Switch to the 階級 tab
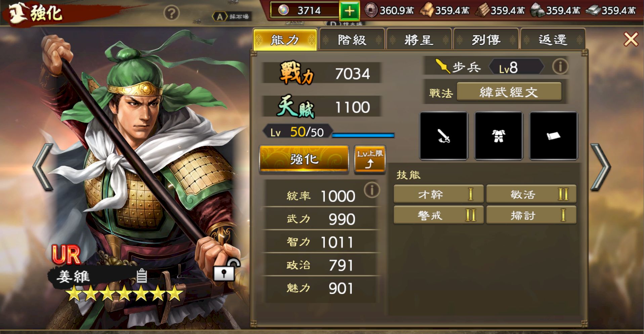 tap(352, 40)
